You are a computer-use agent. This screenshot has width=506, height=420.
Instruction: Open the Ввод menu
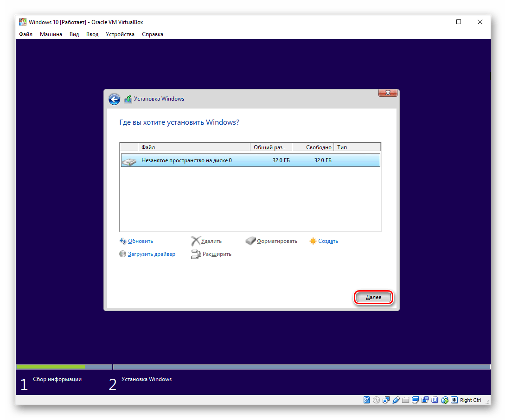coord(92,34)
